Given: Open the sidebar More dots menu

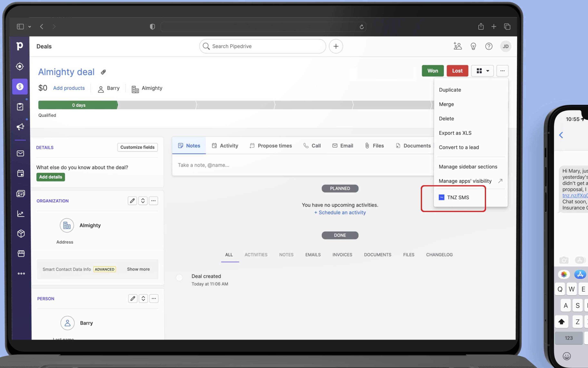Looking at the screenshot, I should [21, 274].
